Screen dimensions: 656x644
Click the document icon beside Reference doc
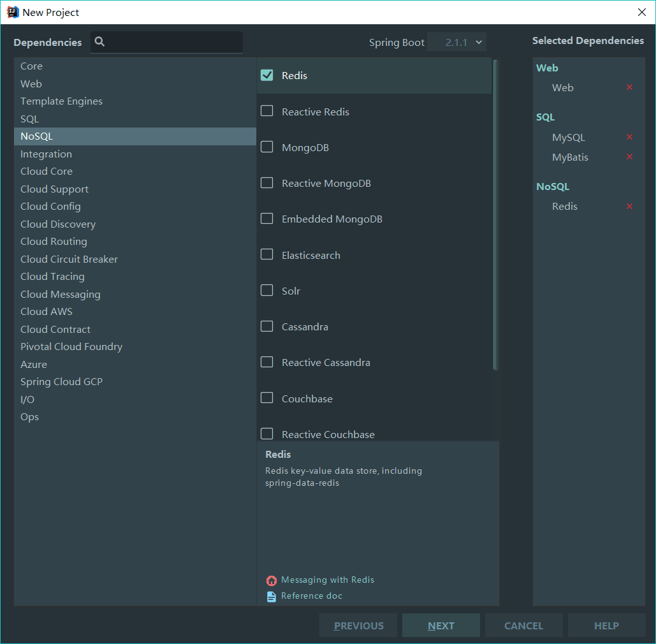pos(272,596)
